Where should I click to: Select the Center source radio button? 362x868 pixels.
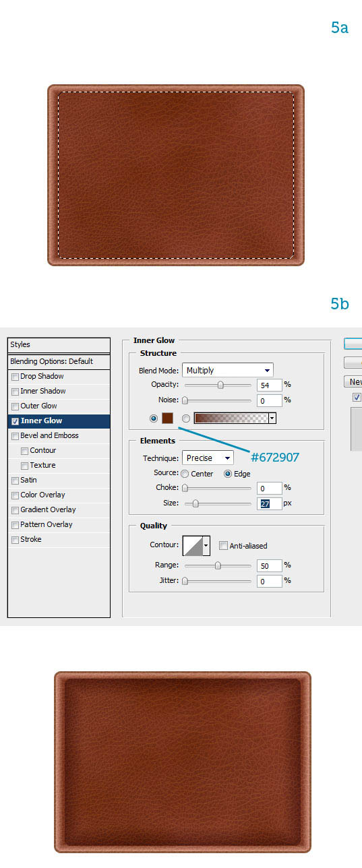[x=185, y=474]
